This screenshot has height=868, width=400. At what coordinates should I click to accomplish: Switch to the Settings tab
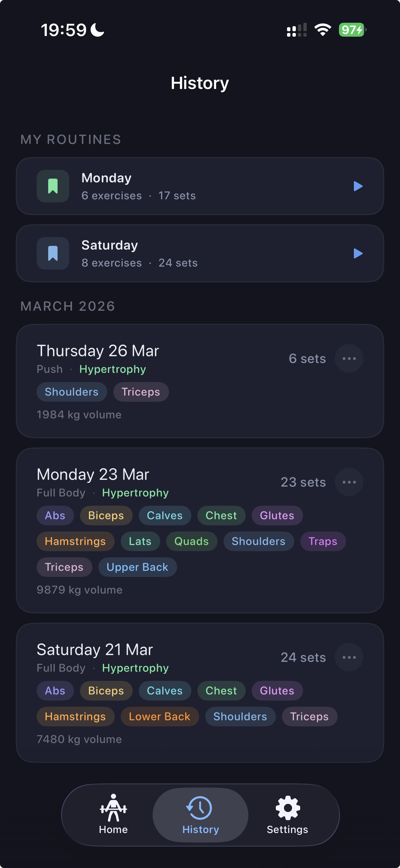tap(287, 815)
